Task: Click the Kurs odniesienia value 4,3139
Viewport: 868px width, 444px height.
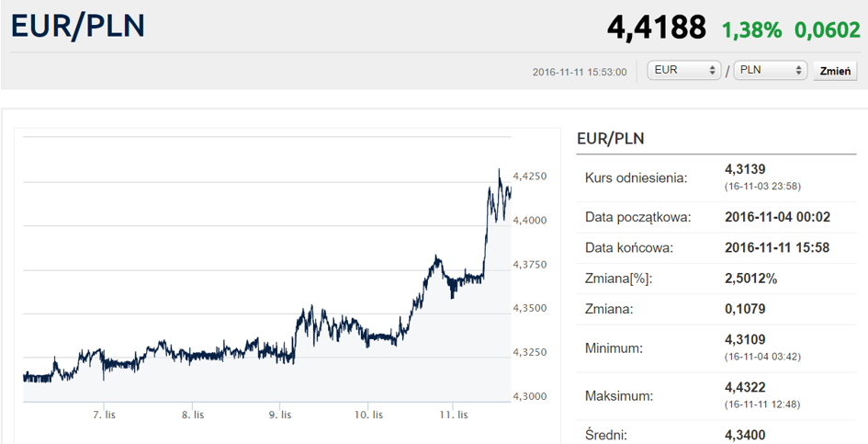Action: (745, 169)
